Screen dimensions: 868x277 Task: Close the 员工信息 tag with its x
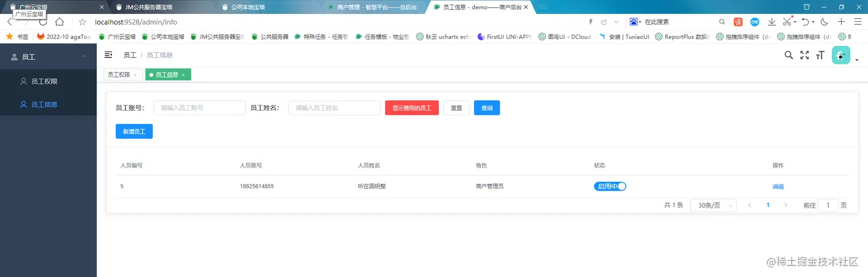click(x=183, y=75)
